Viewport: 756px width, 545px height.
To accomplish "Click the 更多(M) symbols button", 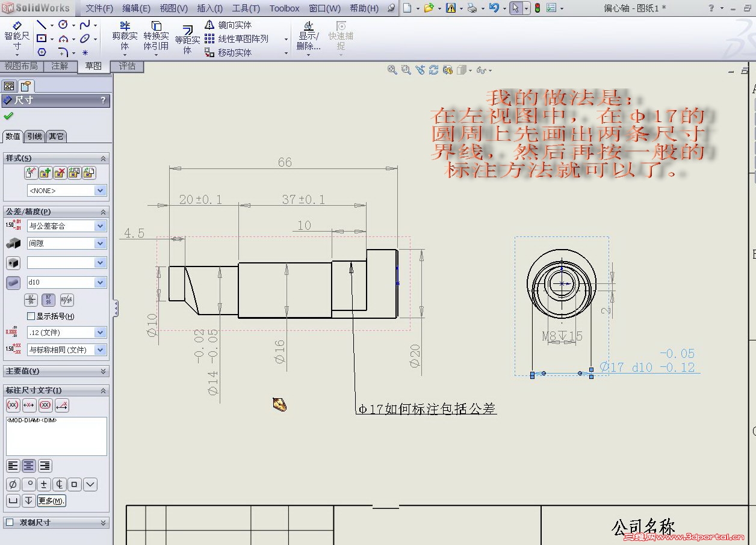I will [51, 500].
